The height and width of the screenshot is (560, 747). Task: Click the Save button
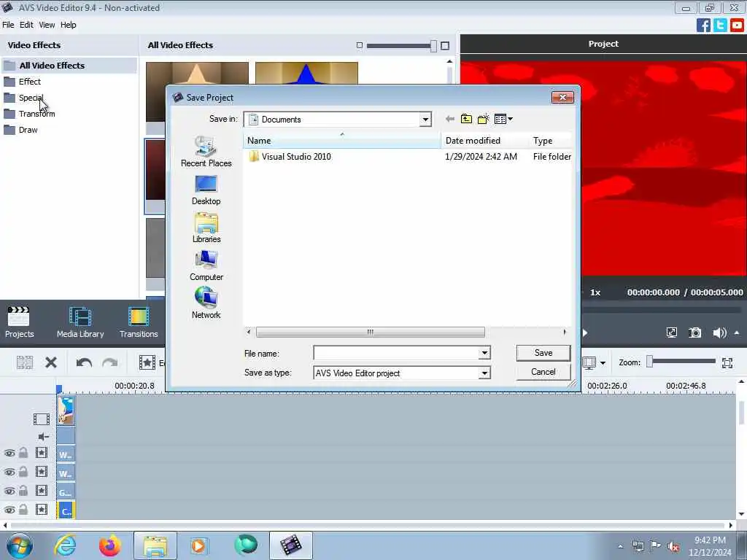543,353
